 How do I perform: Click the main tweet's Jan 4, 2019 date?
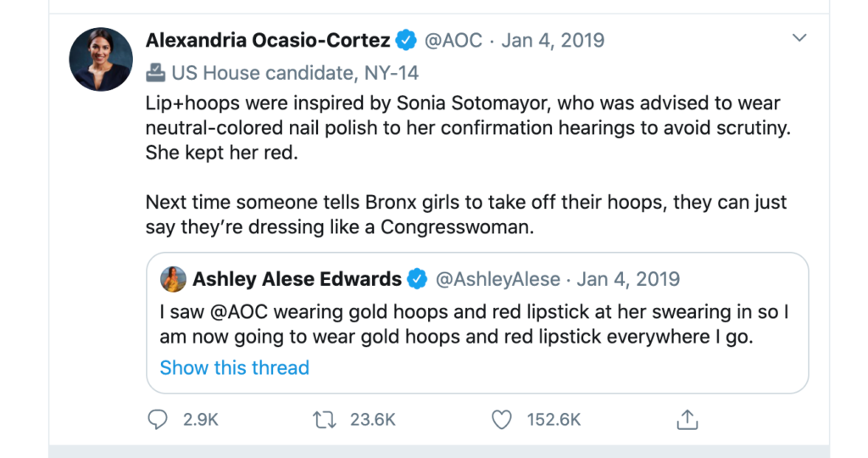click(x=553, y=40)
